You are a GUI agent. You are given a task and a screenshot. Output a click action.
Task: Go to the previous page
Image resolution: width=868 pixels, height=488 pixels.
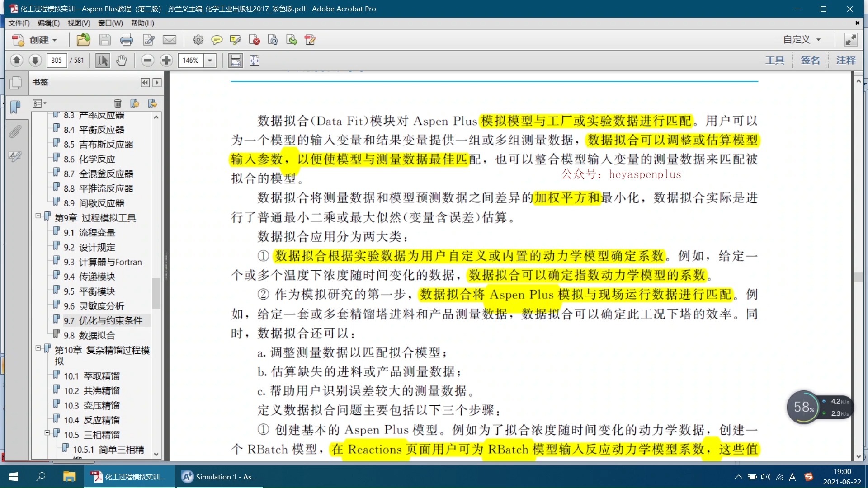pyautogui.click(x=17, y=60)
